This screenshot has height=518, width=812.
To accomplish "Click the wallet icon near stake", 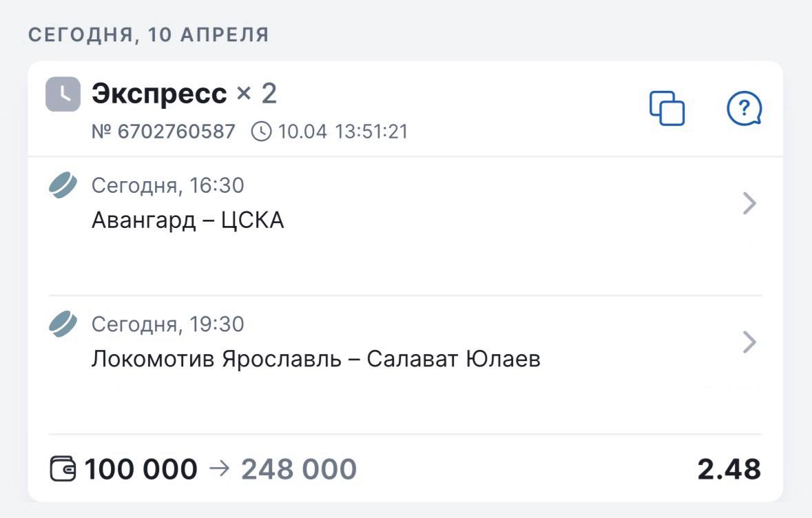I will coord(64,470).
